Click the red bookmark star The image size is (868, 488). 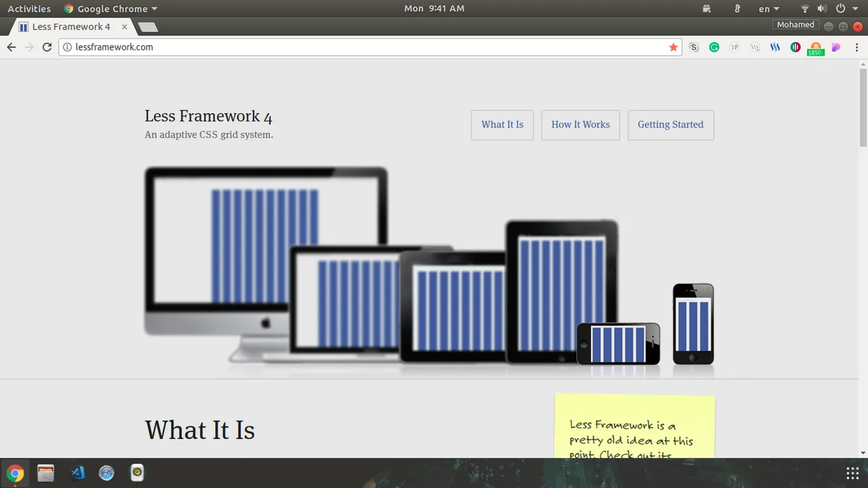pos(673,47)
